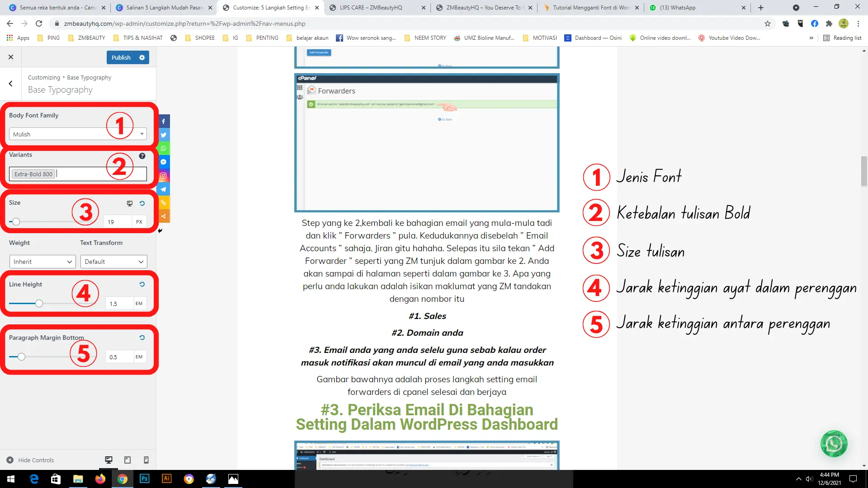Image resolution: width=868 pixels, height=488 pixels.
Task: Open the Variants help question mark
Action: click(x=142, y=156)
